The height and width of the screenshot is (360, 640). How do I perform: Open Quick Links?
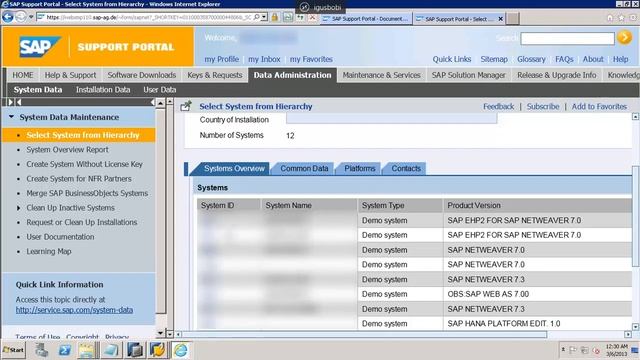[452, 59]
